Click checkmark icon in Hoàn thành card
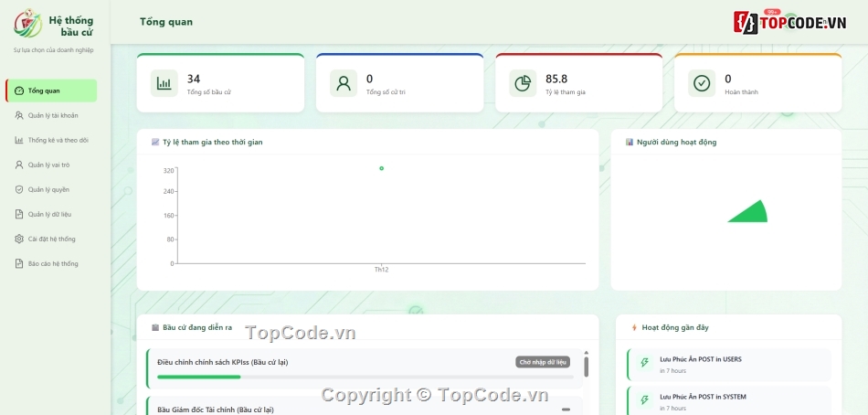The height and width of the screenshot is (415, 868). [702, 83]
